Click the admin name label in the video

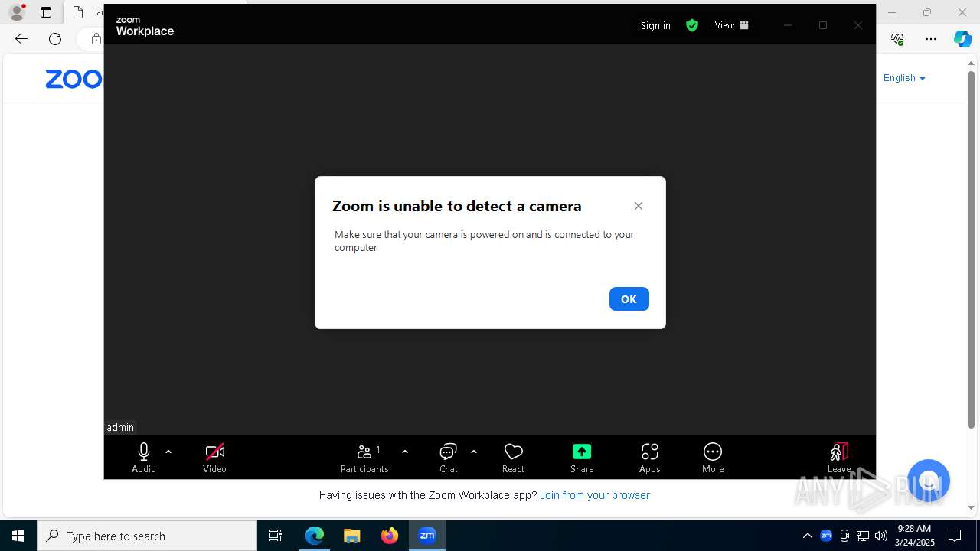click(x=120, y=428)
